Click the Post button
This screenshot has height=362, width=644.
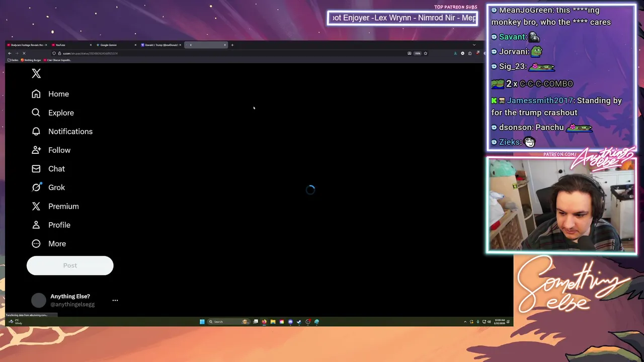(70, 265)
